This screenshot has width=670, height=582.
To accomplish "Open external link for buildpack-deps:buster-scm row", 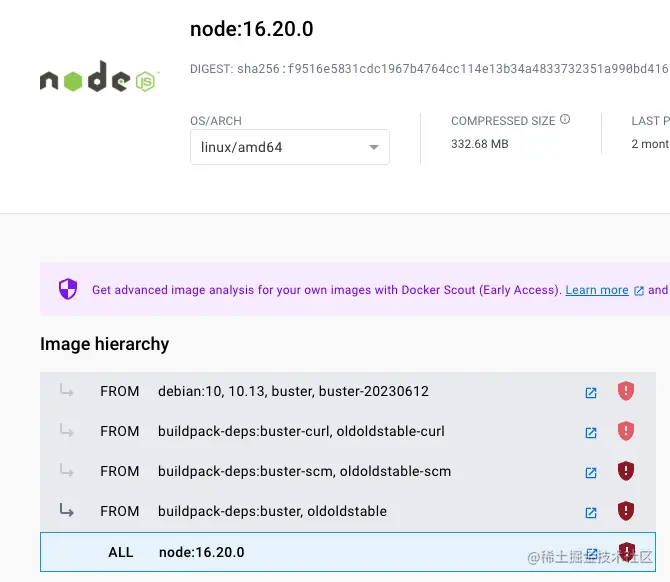I will (591, 473).
